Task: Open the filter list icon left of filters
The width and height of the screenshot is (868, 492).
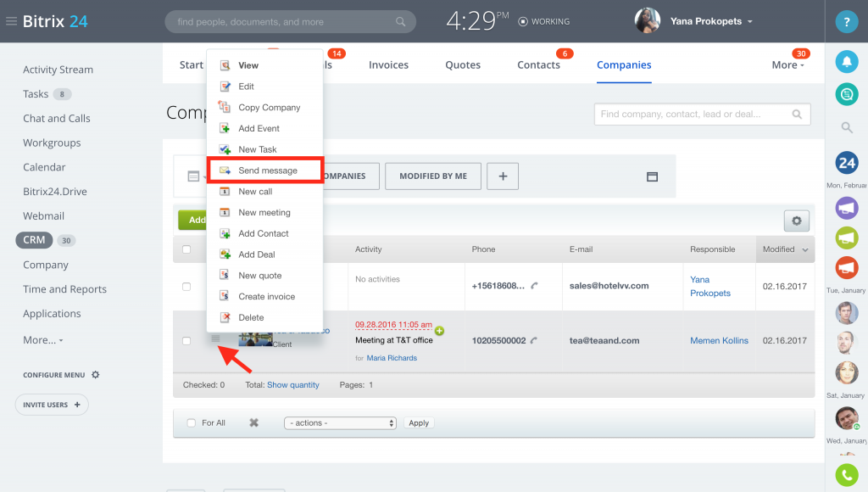Action: tap(193, 176)
